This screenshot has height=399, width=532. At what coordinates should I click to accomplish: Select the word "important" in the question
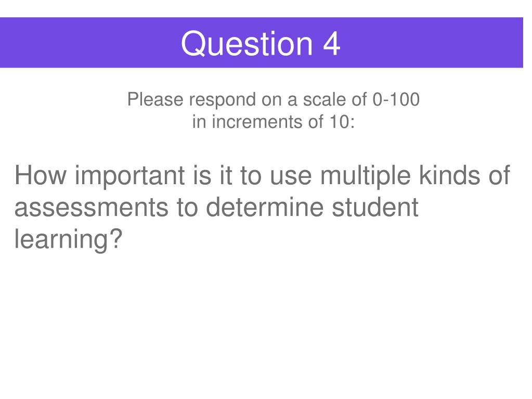pyautogui.click(x=130, y=177)
